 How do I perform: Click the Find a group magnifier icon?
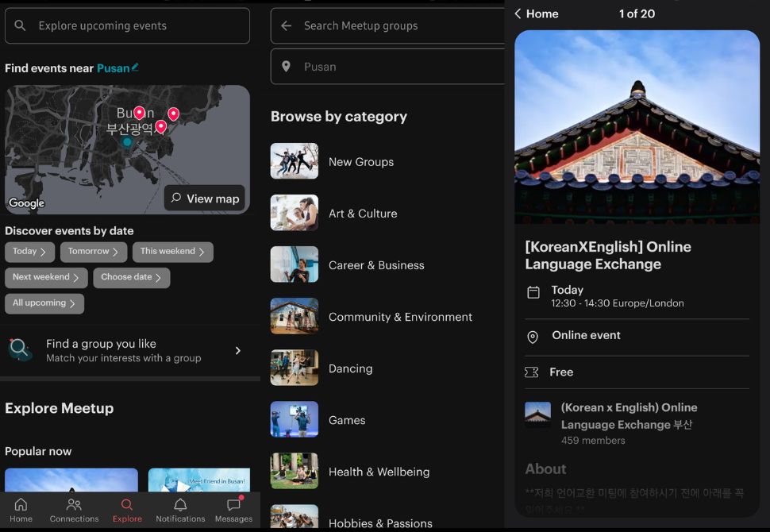point(19,349)
